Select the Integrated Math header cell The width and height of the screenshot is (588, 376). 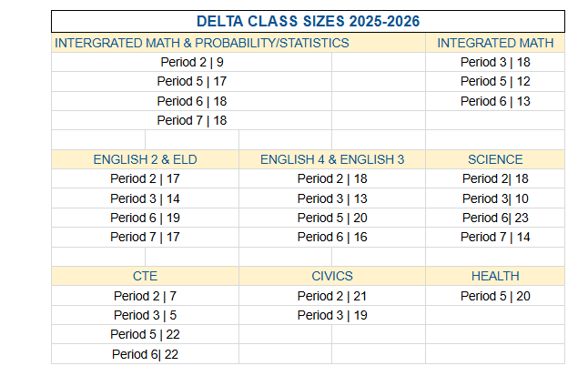click(x=495, y=43)
